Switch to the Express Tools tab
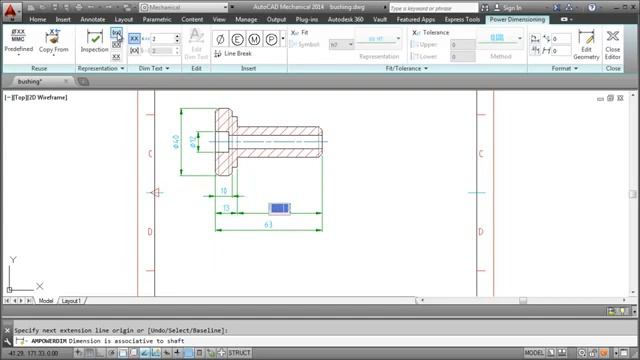 tap(462, 20)
